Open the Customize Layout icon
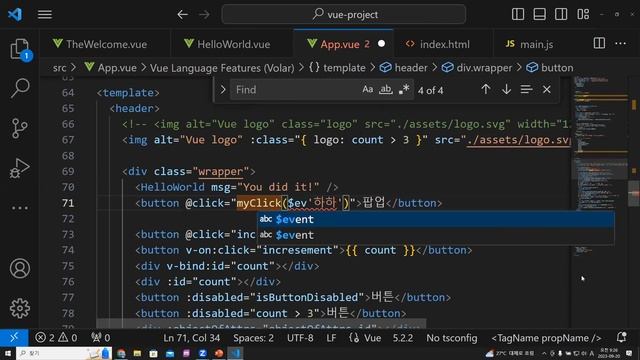 [x=583, y=14]
